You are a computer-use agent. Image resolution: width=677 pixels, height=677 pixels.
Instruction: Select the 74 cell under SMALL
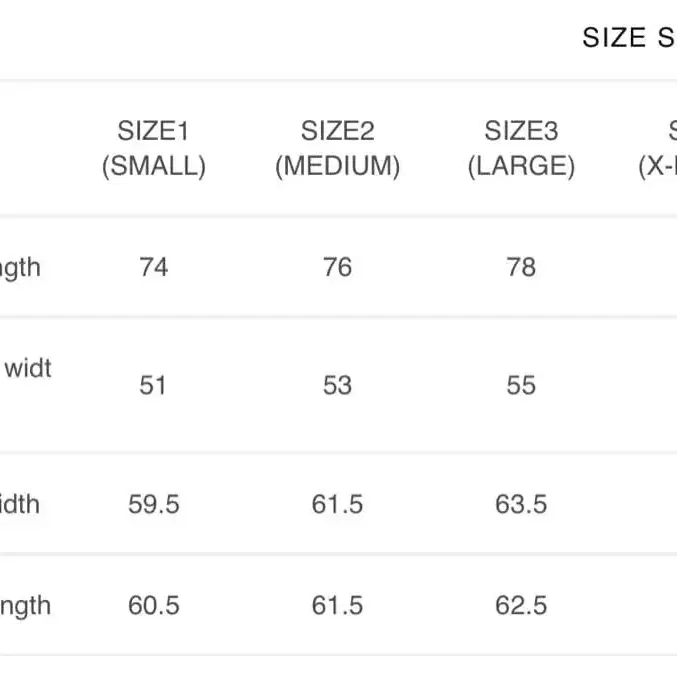[153, 267]
